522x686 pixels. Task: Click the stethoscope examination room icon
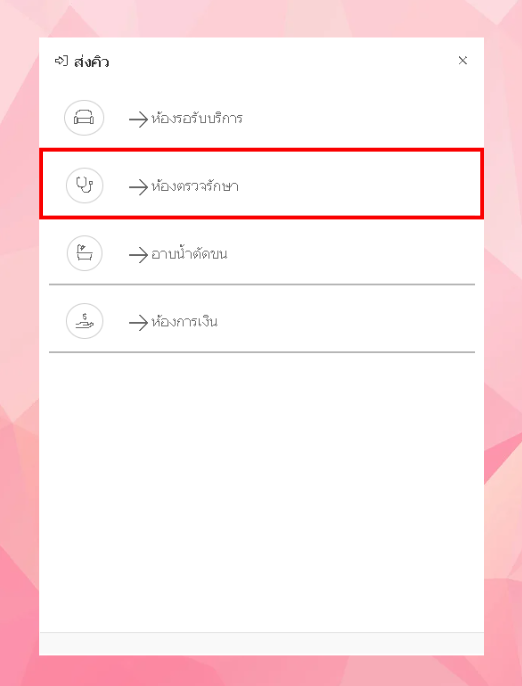tap(84, 186)
